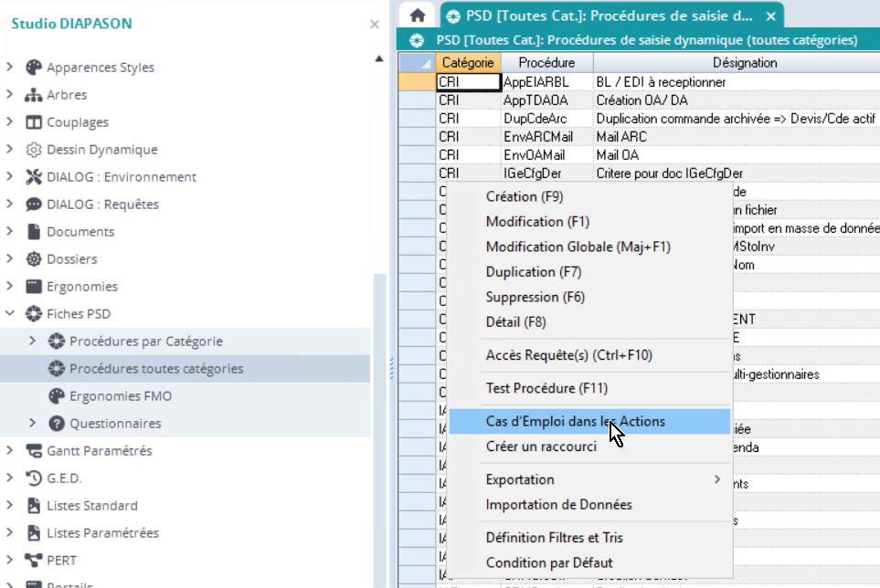The height and width of the screenshot is (588, 880).
Task: Click the Gantt Paramétrés icon
Action: pyautogui.click(x=34, y=451)
